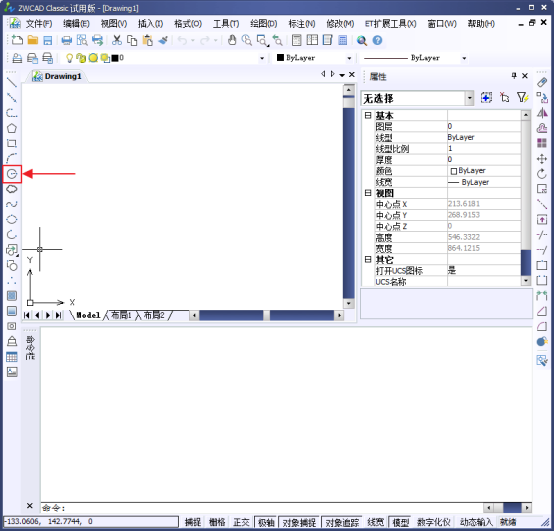Click the quick select icon in the properties panel
The image size is (554, 531).
click(523, 98)
